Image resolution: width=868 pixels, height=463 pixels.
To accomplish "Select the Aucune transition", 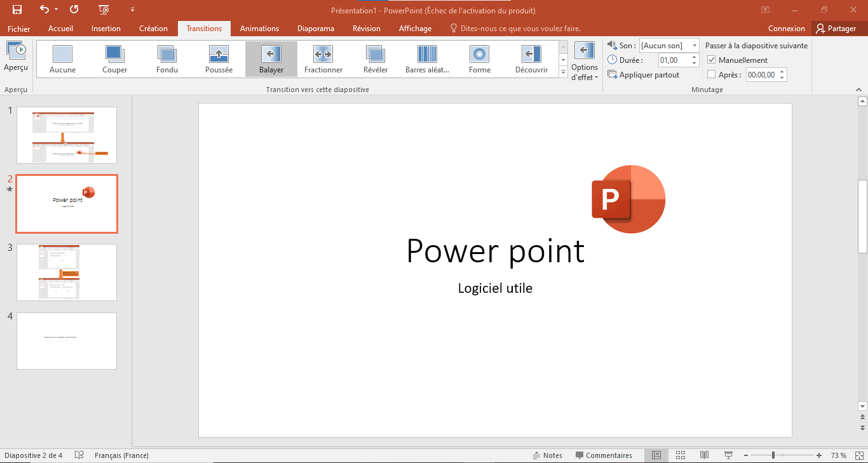I will tap(62, 59).
